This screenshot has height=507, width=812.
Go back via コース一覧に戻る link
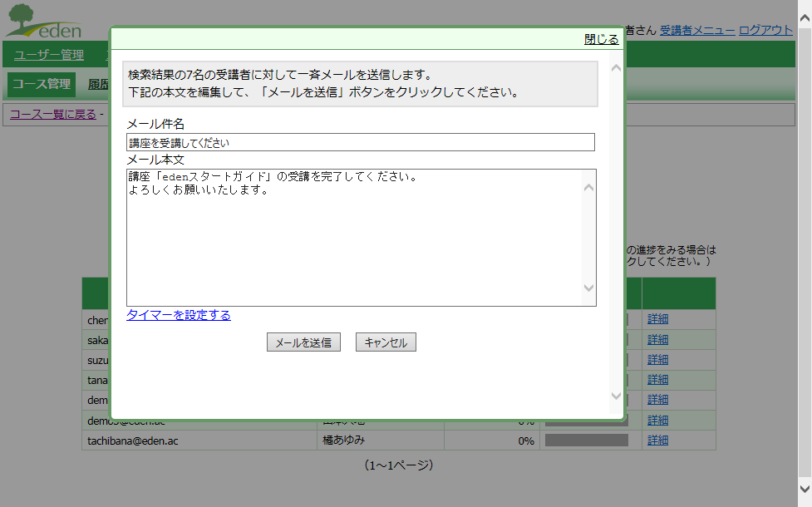click(53, 115)
